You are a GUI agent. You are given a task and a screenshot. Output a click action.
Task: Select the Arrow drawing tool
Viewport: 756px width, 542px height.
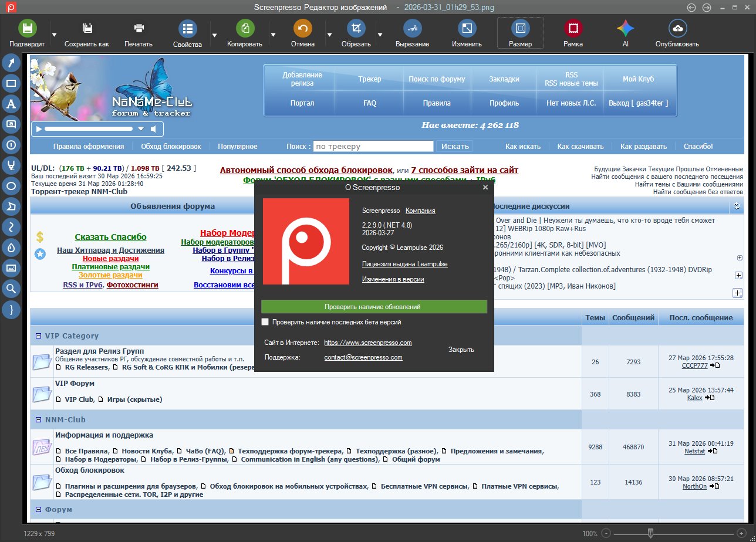(x=11, y=63)
